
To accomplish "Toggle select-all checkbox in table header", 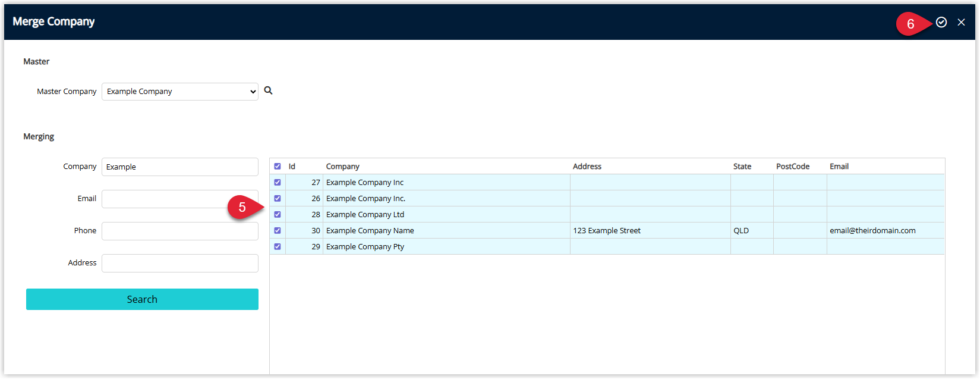I will (x=278, y=167).
